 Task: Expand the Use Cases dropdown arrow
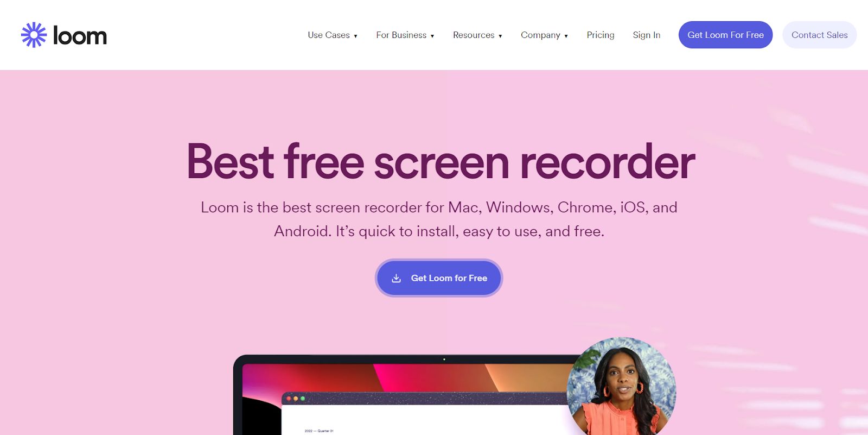tap(355, 36)
